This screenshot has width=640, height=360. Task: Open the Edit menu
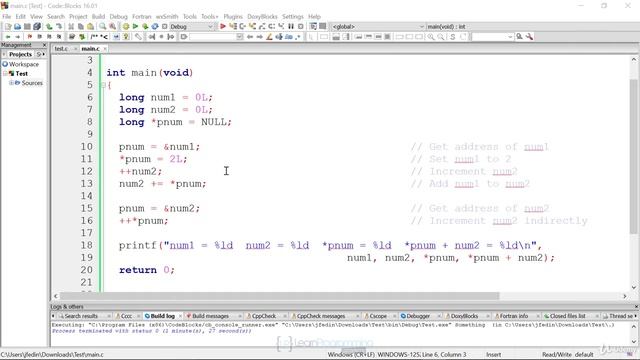(20, 16)
